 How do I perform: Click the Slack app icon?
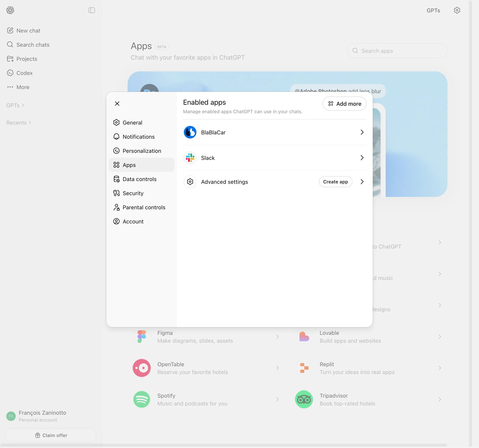click(190, 158)
